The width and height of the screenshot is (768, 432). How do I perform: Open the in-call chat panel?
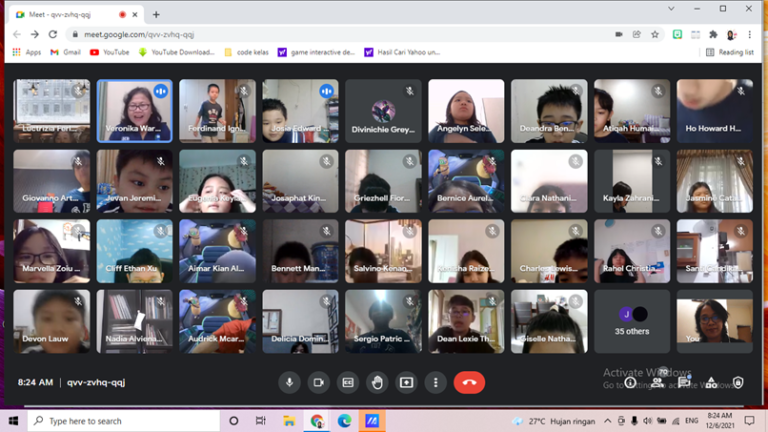tap(685, 382)
